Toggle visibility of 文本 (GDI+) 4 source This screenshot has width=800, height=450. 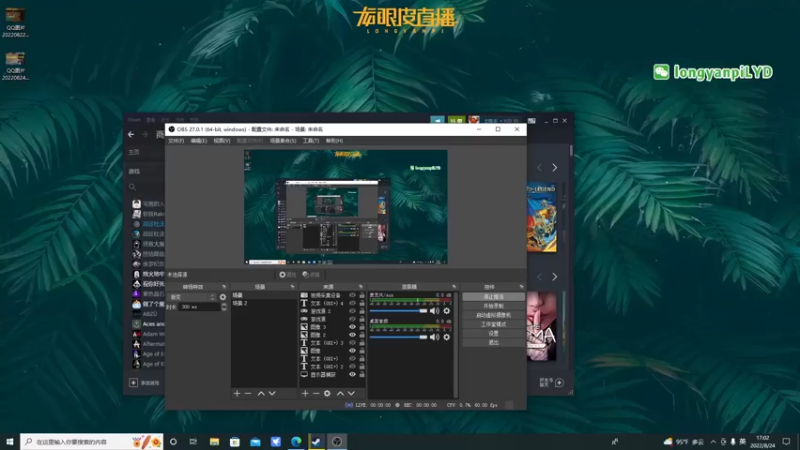coord(352,303)
